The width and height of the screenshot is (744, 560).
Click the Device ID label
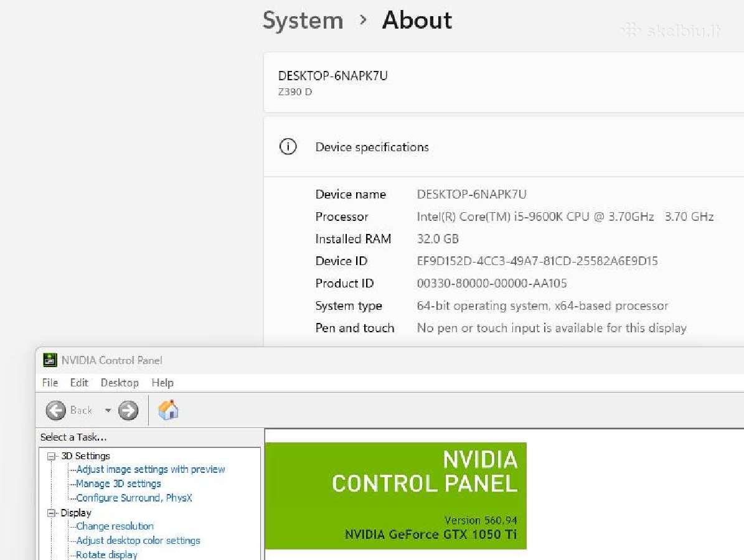tap(341, 261)
